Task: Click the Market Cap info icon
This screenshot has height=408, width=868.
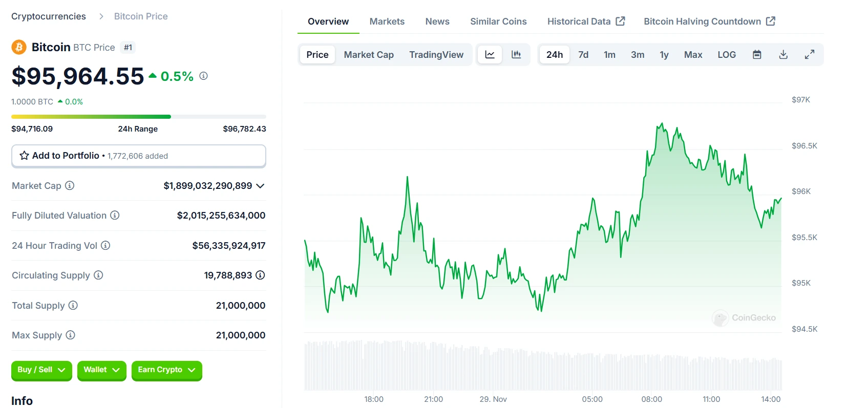Action: [70, 185]
